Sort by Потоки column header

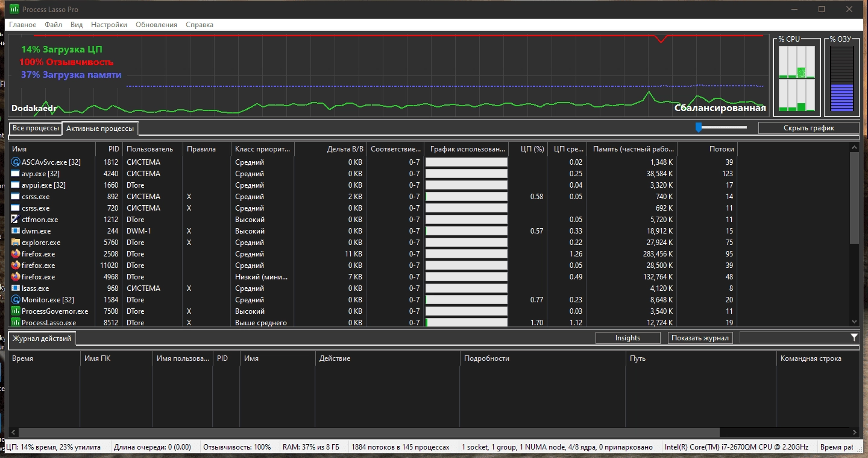[x=708, y=149]
